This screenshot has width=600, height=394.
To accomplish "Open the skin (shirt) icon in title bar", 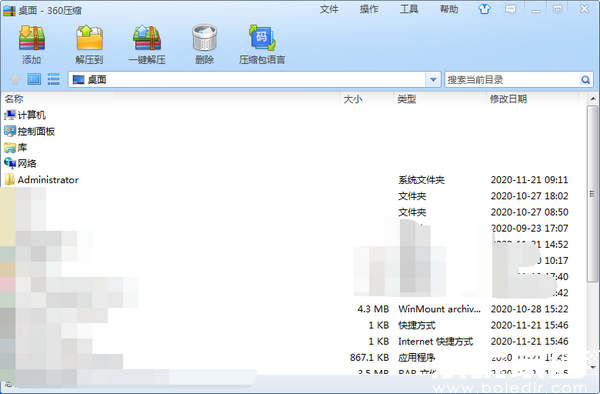I will 484,9.
